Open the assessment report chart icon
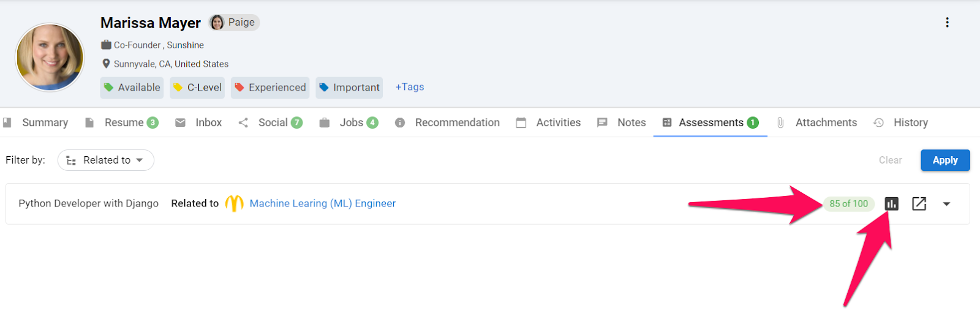The height and width of the screenshot is (324, 980). coord(892,204)
